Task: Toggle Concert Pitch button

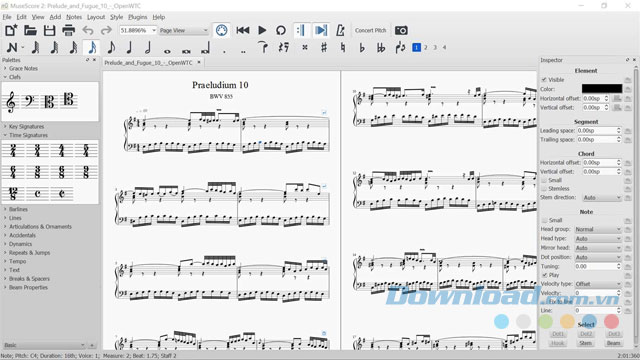Action: (x=370, y=30)
